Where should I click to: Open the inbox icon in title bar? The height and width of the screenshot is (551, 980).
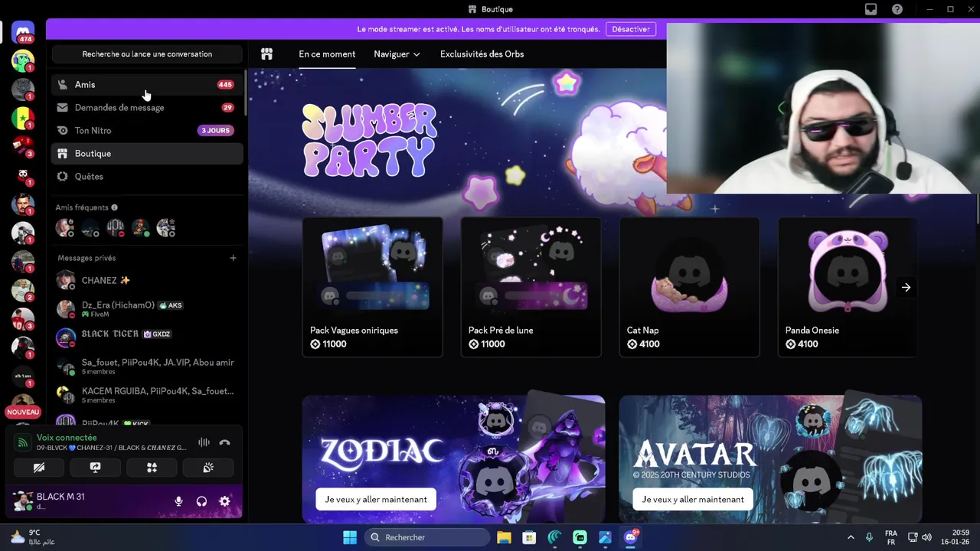871,9
